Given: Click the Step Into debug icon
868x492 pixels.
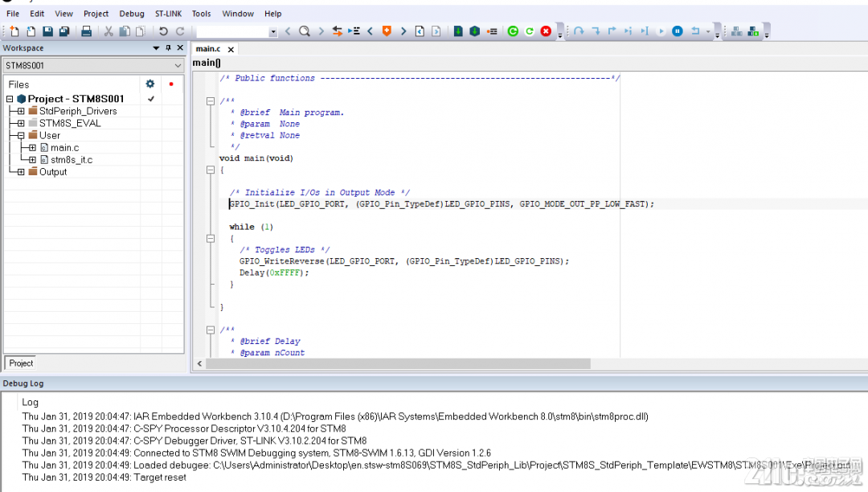Looking at the screenshot, I should point(596,31).
